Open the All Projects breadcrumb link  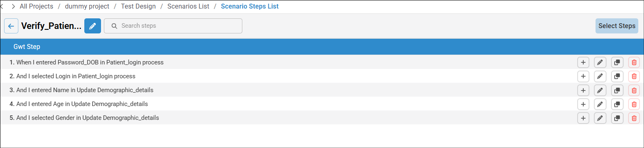[x=36, y=7]
